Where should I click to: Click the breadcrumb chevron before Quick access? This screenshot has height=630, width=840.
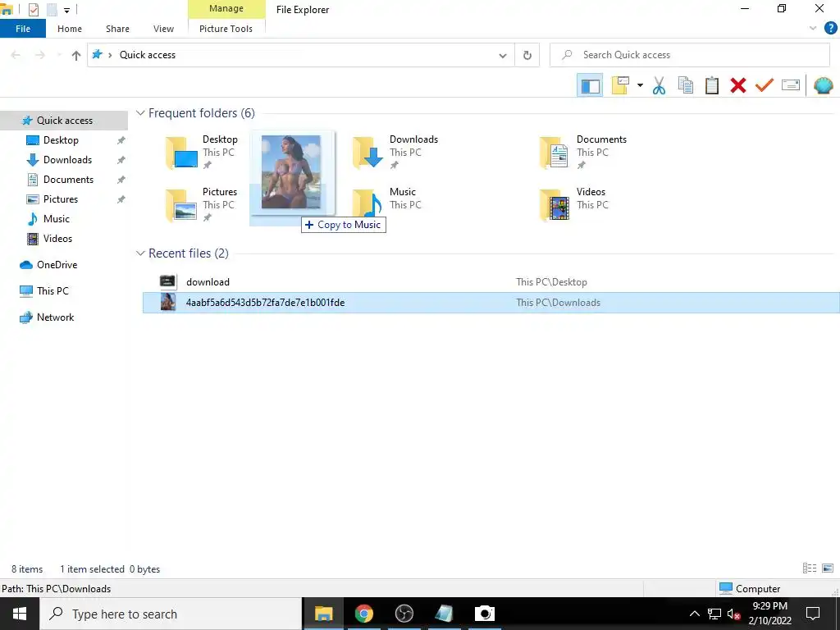tap(110, 55)
